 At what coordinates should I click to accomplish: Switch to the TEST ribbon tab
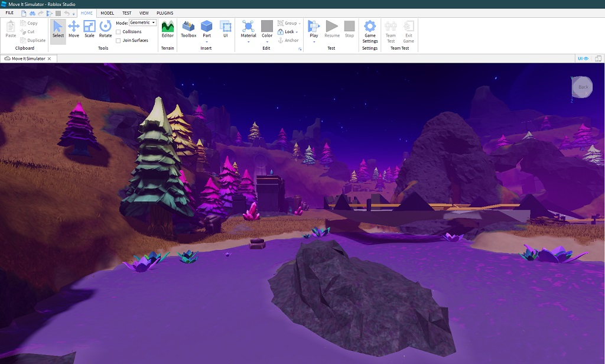[x=127, y=13]
